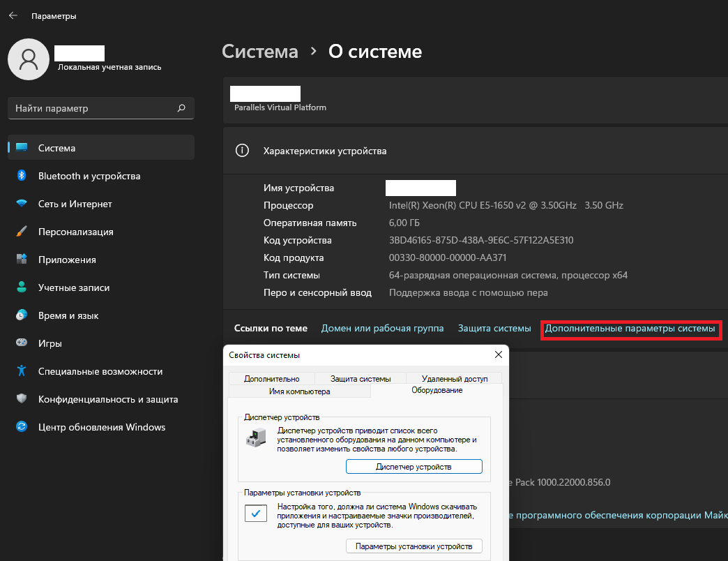Click the Диспетчер устройств button

click(414, 467)
